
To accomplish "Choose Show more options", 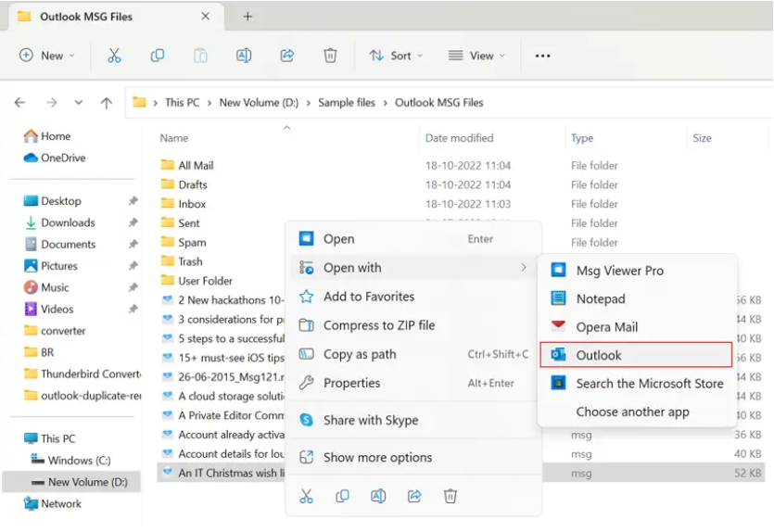I will (413, 458).
